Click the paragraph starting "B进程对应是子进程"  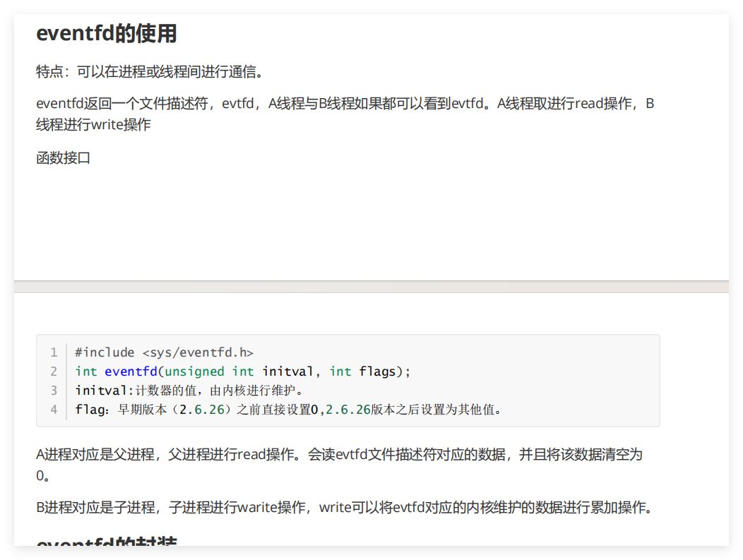click(x=345, y=508)
